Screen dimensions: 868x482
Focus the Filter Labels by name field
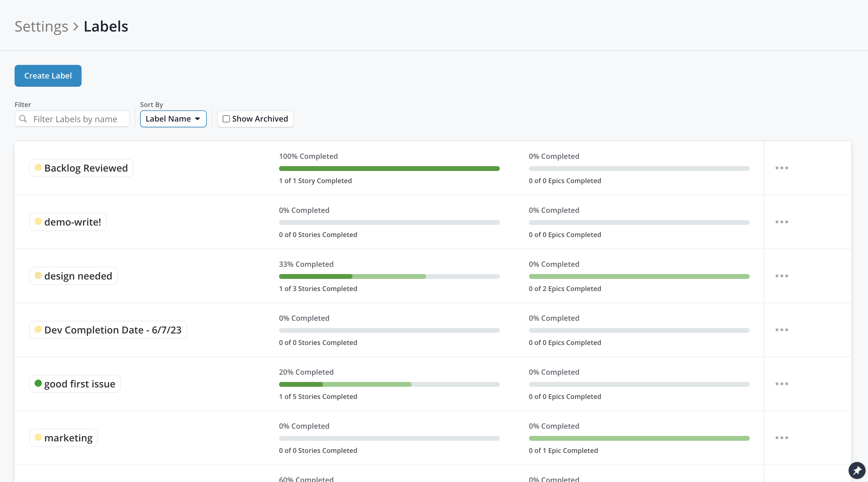click(72, 119)
